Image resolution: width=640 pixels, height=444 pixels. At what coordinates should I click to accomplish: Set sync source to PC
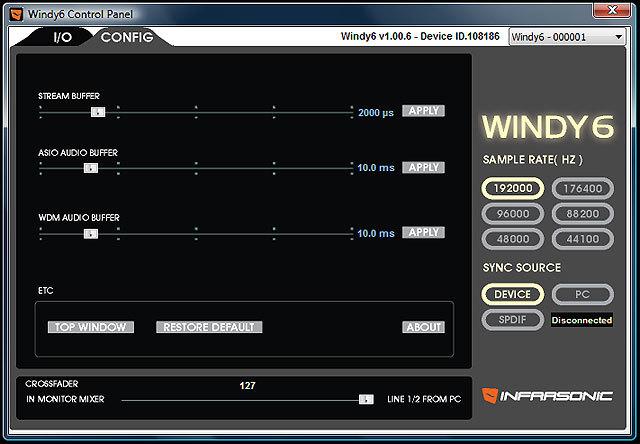coord(583,295)
